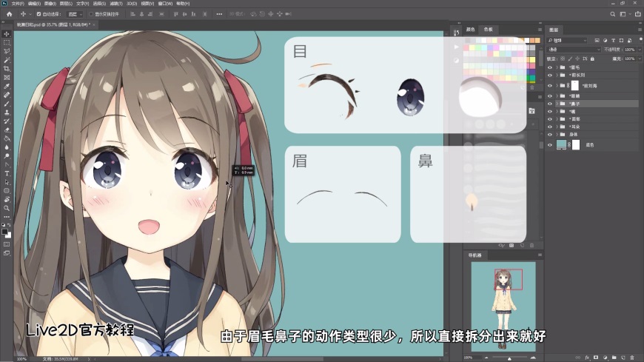Viewport: 644px width, 362px height.
Task: Open the 编辑(E) menu
Action: coord(33,3)
